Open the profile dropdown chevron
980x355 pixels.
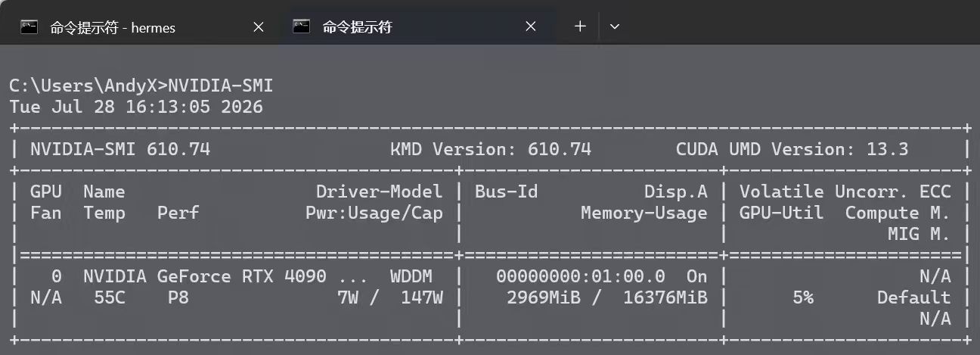point(615,26)
